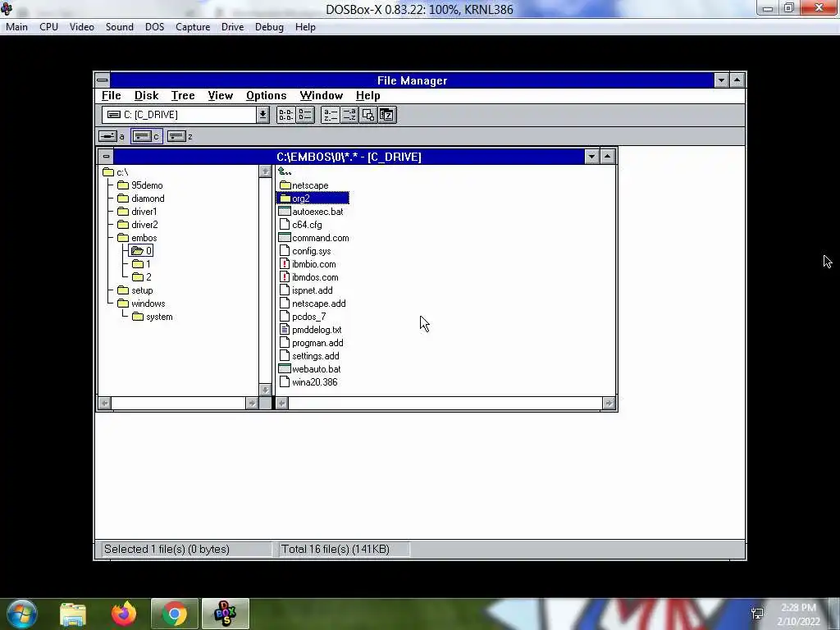Click the DOSBox-X title bar app icon

coord(7,8)
